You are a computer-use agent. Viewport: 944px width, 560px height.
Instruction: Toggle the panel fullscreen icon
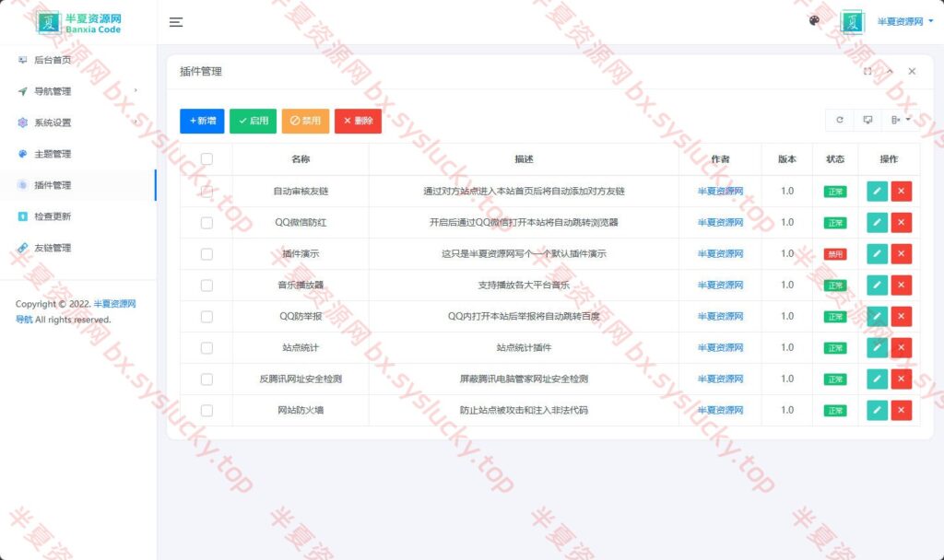867,71
